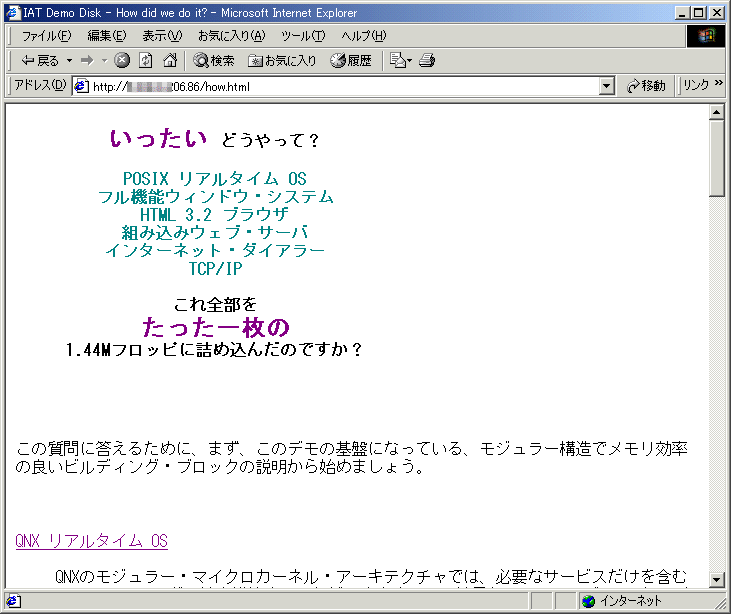Click the text フル機能ウィンドウ・システム
The image size is (731, 614).
point(215,197)
